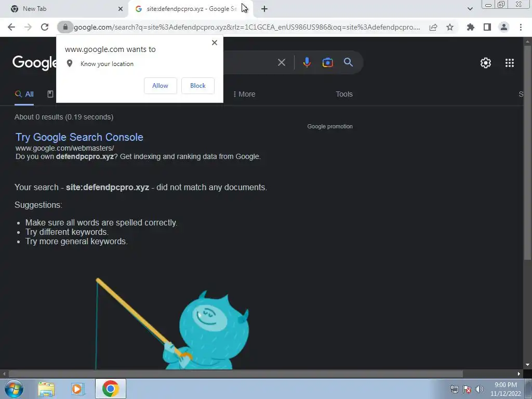View site information lock icon
Viewport: 532px width, 399px height.
tap(65, 27)
